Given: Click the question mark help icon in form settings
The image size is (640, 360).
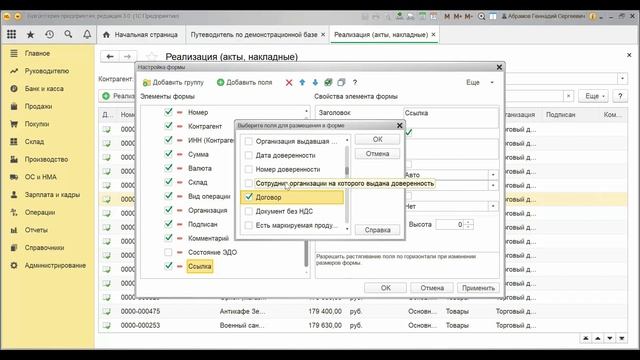Looking at the screenshot, I should coord(355,82).
